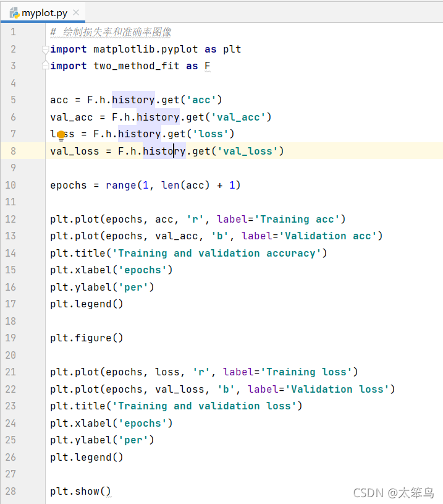Close the myplot.py tab
The image size is (443, 504).
tap(76, 12)
